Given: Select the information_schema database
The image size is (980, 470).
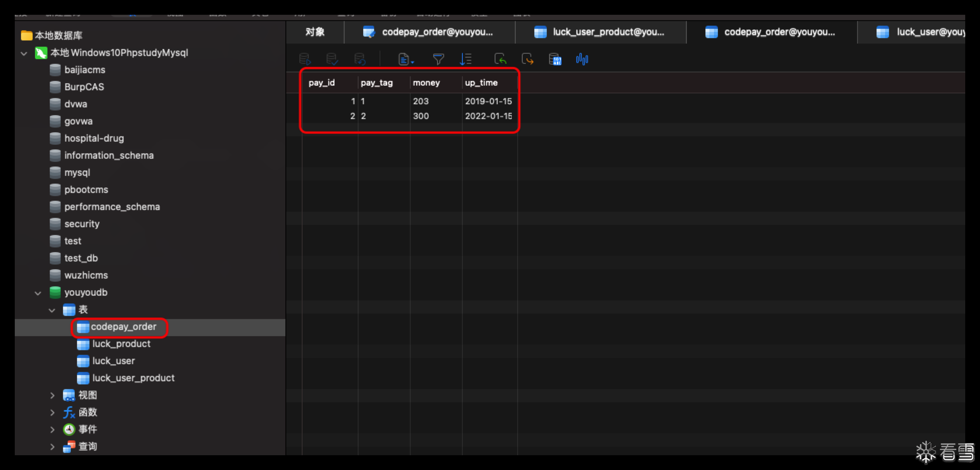Looking at the screenshot, I should 109,155.
